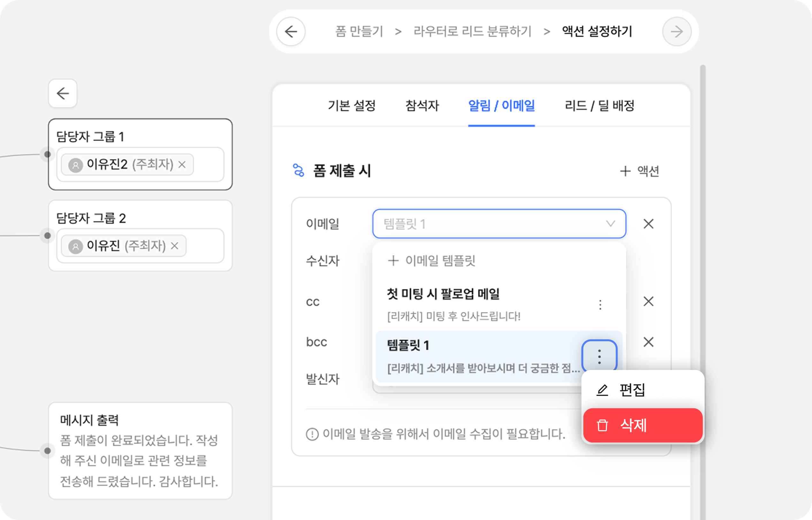Click + 이메일 템플릿 to add template
Viewport: 812px width, 520px height.
pyautogui.click(x=432, y=261)
